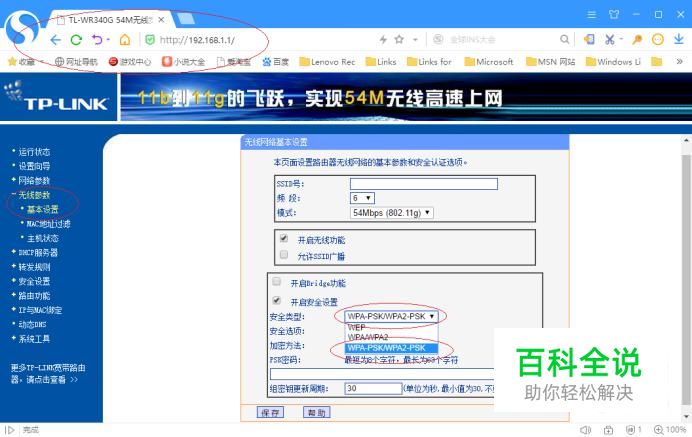
Task: Open the 频段 channel dropdown showing 6
Action: 362,198
